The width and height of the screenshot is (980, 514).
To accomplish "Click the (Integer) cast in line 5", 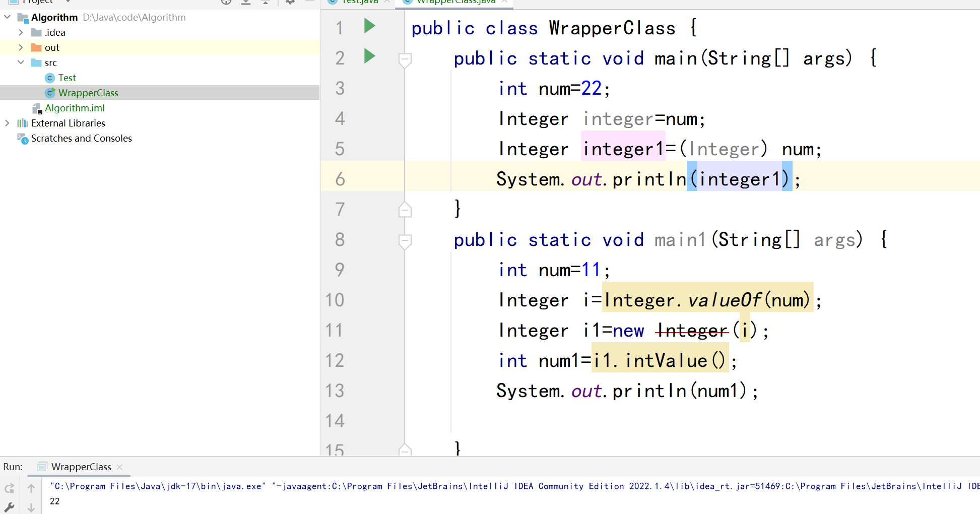I will tap(724, 149).
